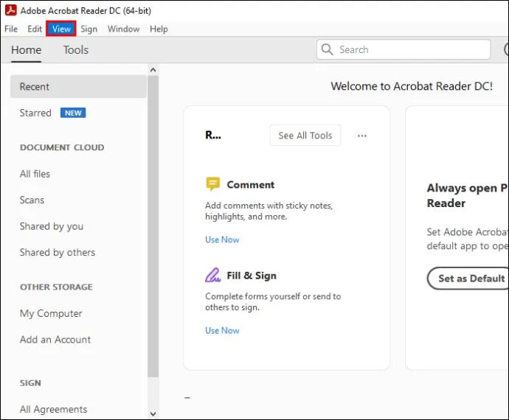Image resolution: width=509 pixels, height=420 pixels.
Task: Click the truncated R... card heading
Action: pos(213,135)
